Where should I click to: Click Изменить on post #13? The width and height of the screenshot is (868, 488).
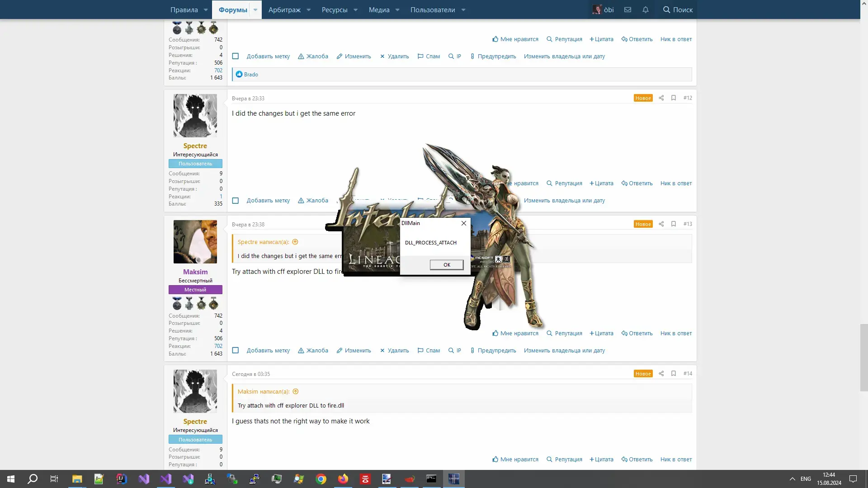click(x=354, y=351)
